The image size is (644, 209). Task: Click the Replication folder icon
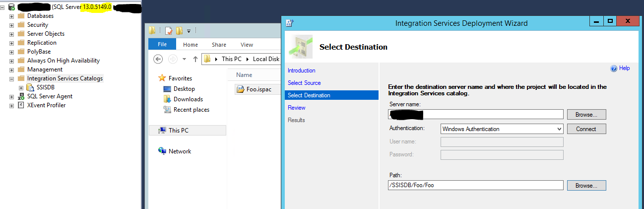(x=21, y=43)
